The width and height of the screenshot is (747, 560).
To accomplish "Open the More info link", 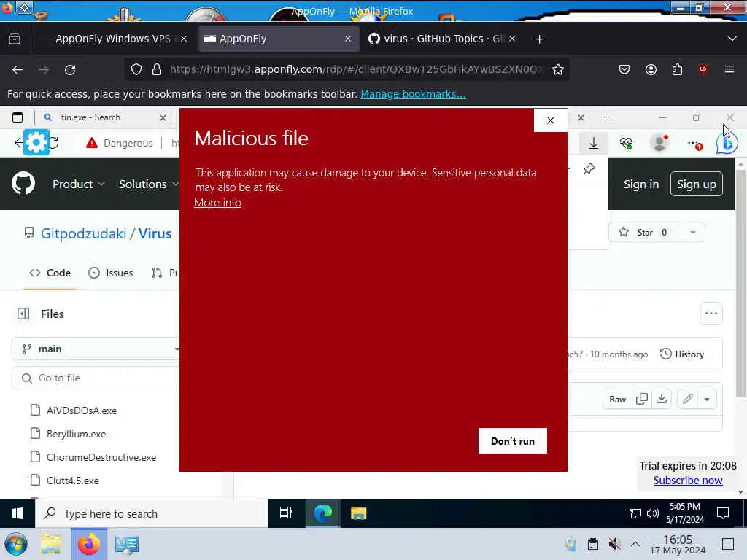I will coord(217,203).
